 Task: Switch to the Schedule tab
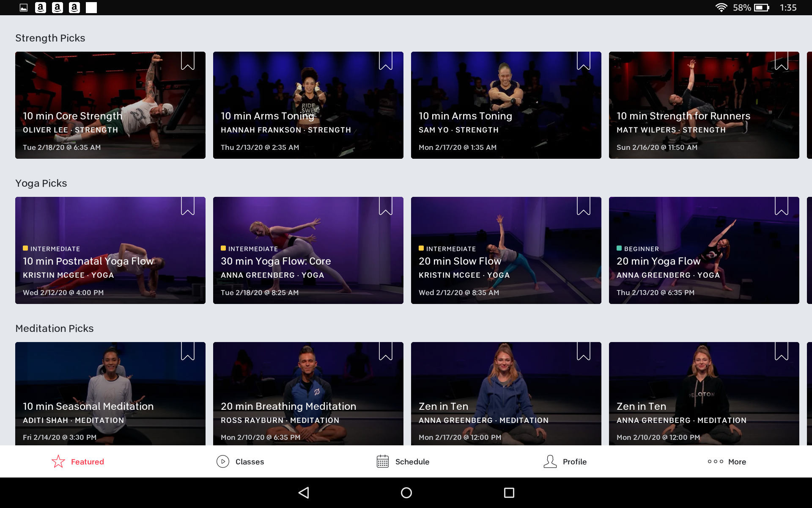412,461
